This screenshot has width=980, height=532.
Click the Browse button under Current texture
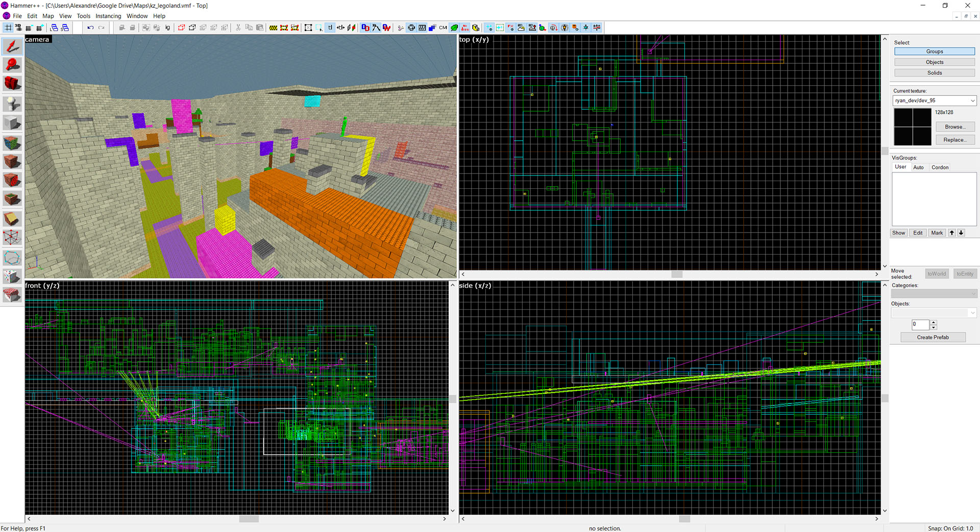(x=955, y=126)
